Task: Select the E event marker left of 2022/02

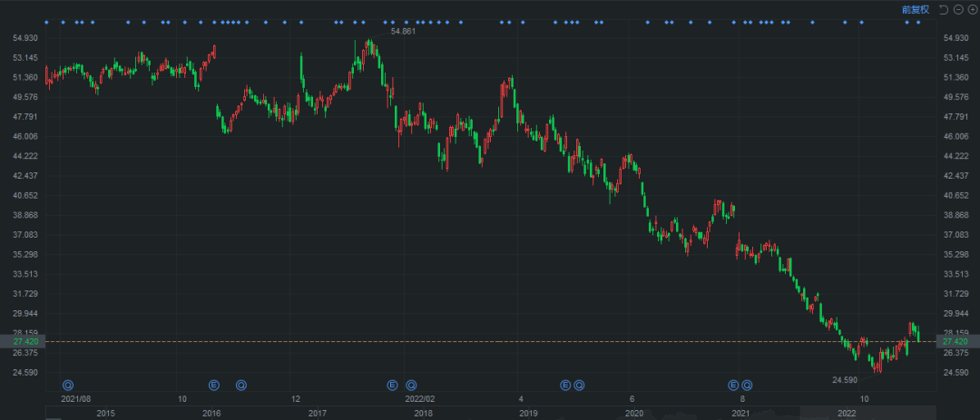Action: [x=393, y=385]
